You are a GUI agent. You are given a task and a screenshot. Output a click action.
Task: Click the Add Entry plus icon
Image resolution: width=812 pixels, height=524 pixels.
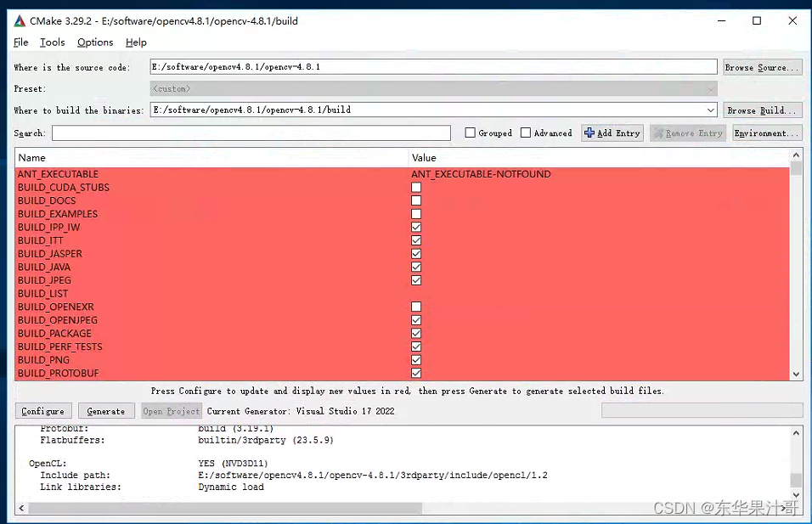pos(589,132)
